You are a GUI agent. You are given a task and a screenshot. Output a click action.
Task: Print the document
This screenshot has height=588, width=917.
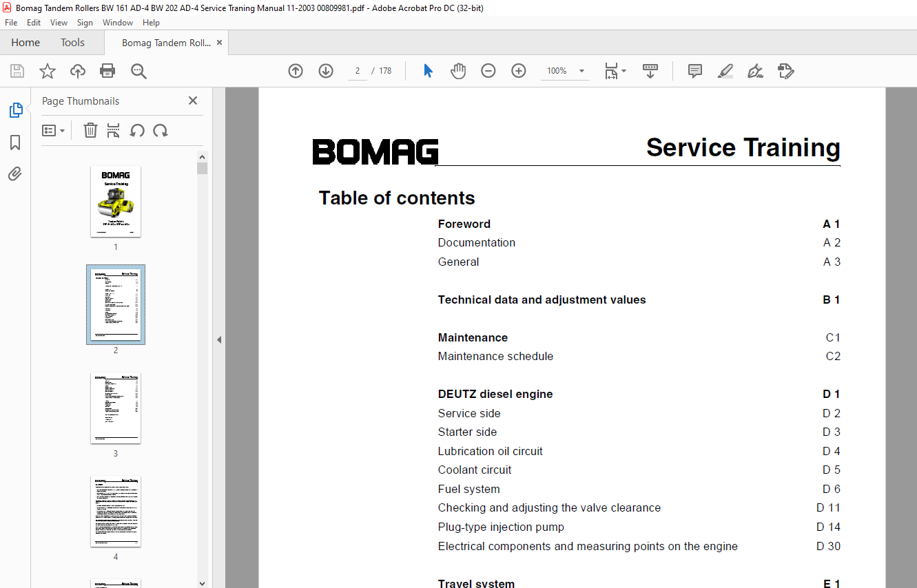pyautogui.click(x=107, y=71)
